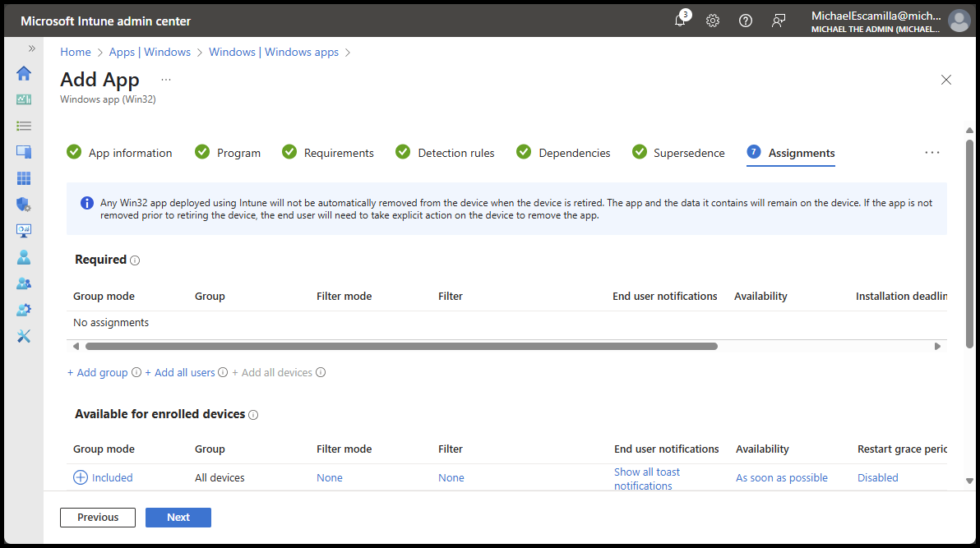This screenshot has height=548, width=980.
Task: Select the Apps grid icon in the sidebar
Action: pyautogui.click(x=24, y=177)
